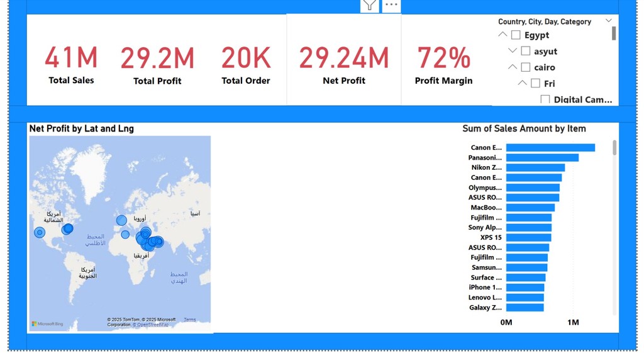Viewport: 644px width, 353px height.
Task: Click the Total Profit 29.2M card
Action: pos(157,65)
